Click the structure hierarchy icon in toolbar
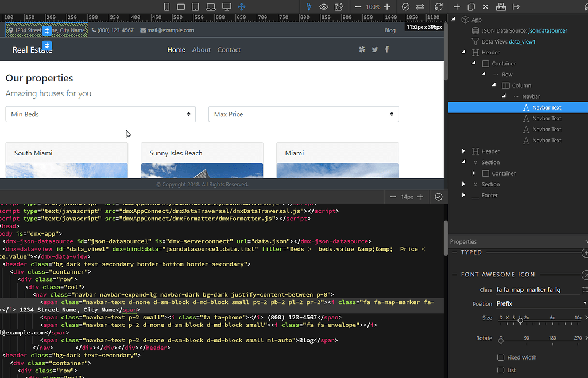This screenshot has height=378, width=588. click(x=501, y=7)
